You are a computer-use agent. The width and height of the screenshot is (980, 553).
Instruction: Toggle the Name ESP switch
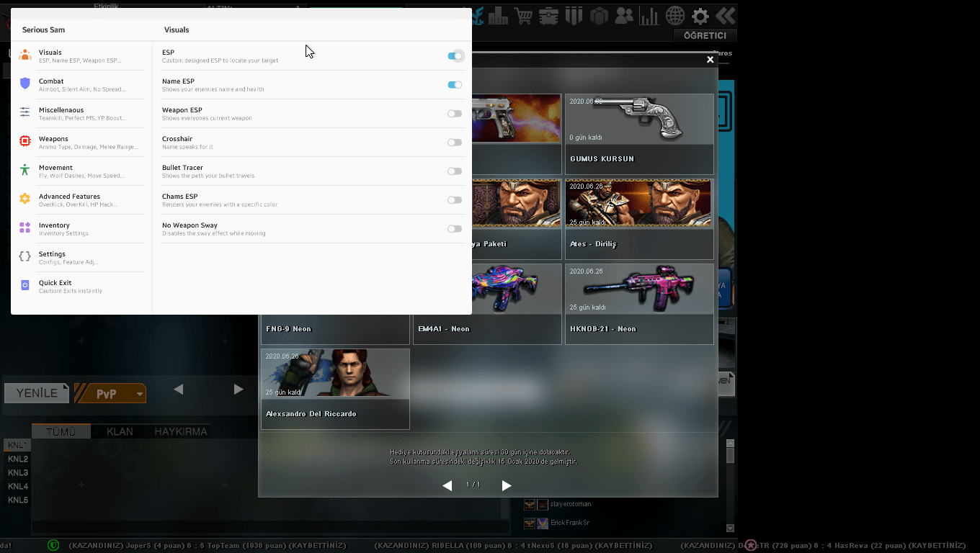coord(455,85)
